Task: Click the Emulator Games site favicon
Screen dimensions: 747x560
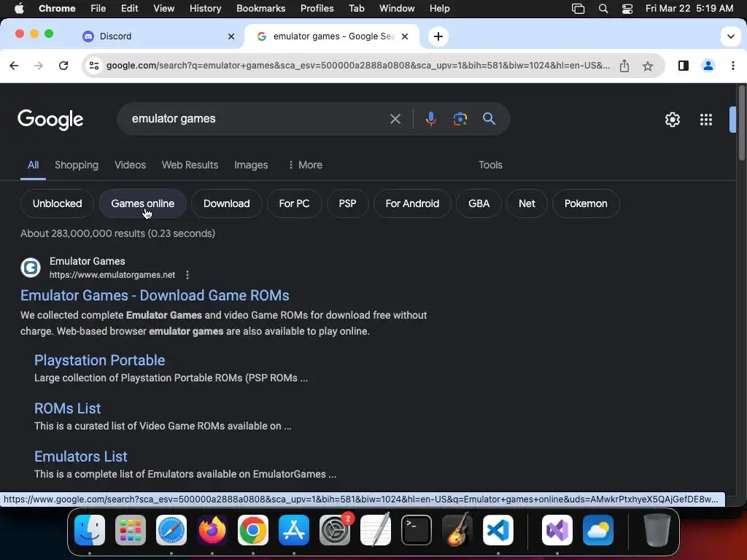Action: [31, 268]
